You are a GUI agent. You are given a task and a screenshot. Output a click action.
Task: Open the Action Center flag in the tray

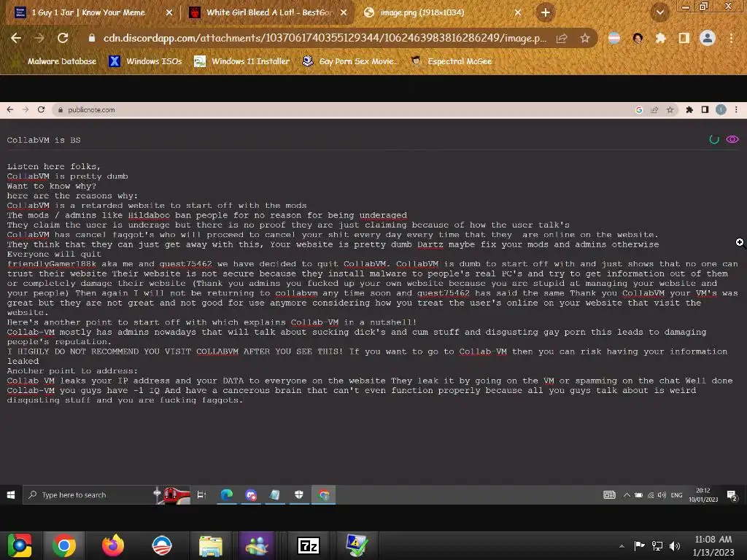point(639,545)
